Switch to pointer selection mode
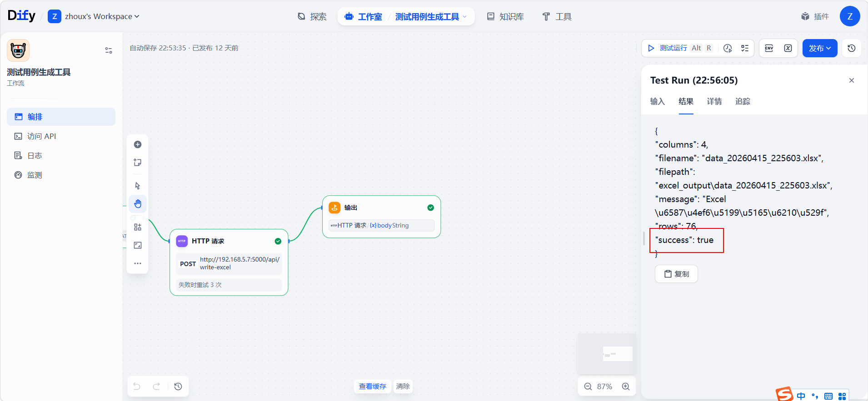Viewport: 868px width, 401px height. pos(138,186)
